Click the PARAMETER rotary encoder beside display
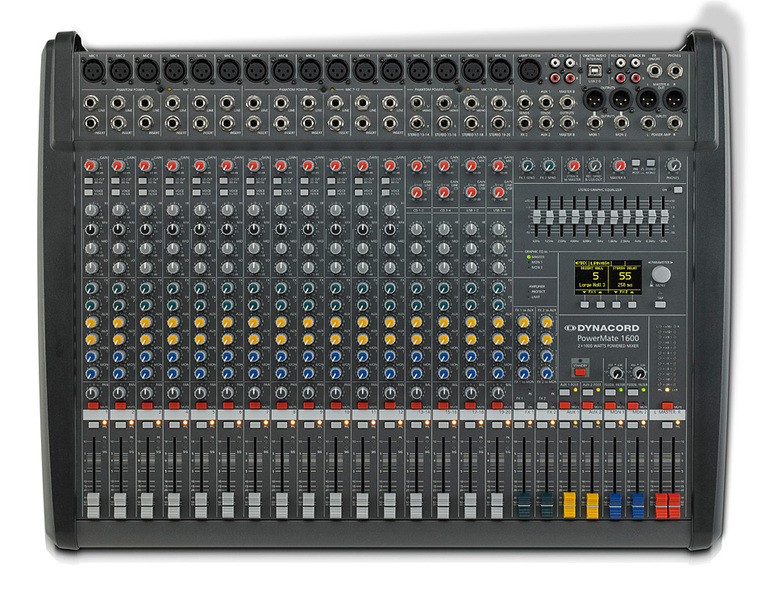This screenshot has width=774, height=600. (661, 274)
